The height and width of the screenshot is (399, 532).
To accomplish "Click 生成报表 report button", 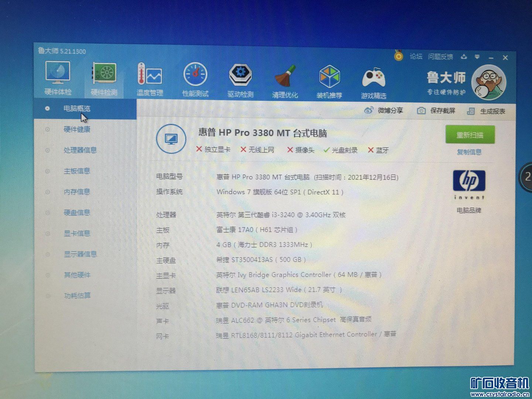I will [x=486, y=111].
